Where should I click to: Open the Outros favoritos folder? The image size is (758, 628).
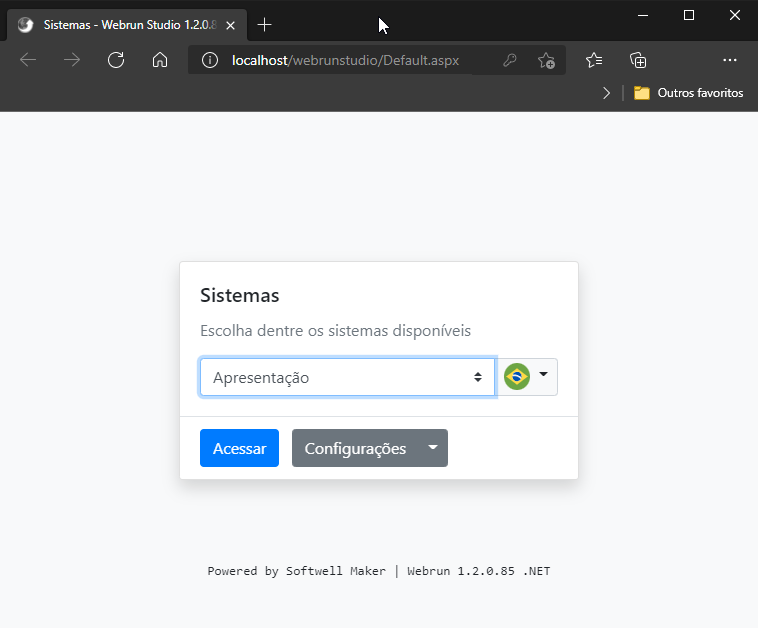(688, 93)
